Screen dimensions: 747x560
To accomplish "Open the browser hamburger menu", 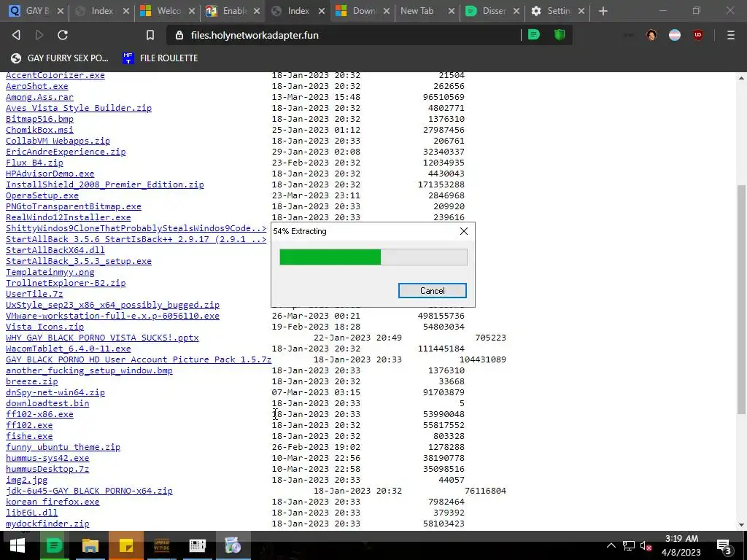I will [731, 35].
